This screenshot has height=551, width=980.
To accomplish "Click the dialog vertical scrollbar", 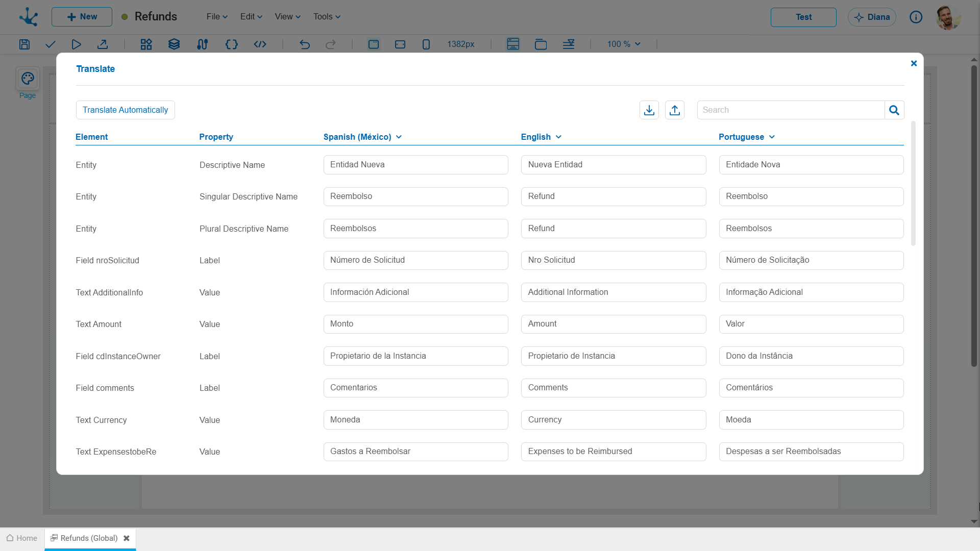I will 913,184.
